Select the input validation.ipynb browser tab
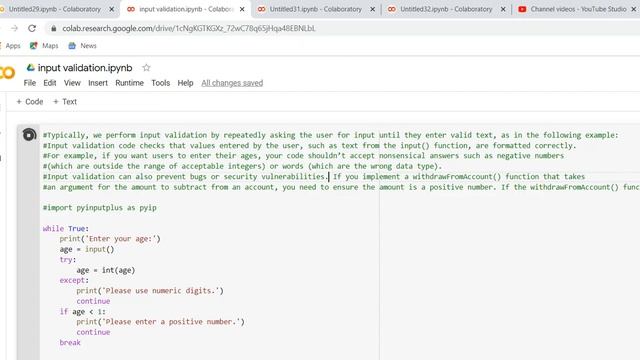This screenshot has width=640, height=360. click(186, 9)
